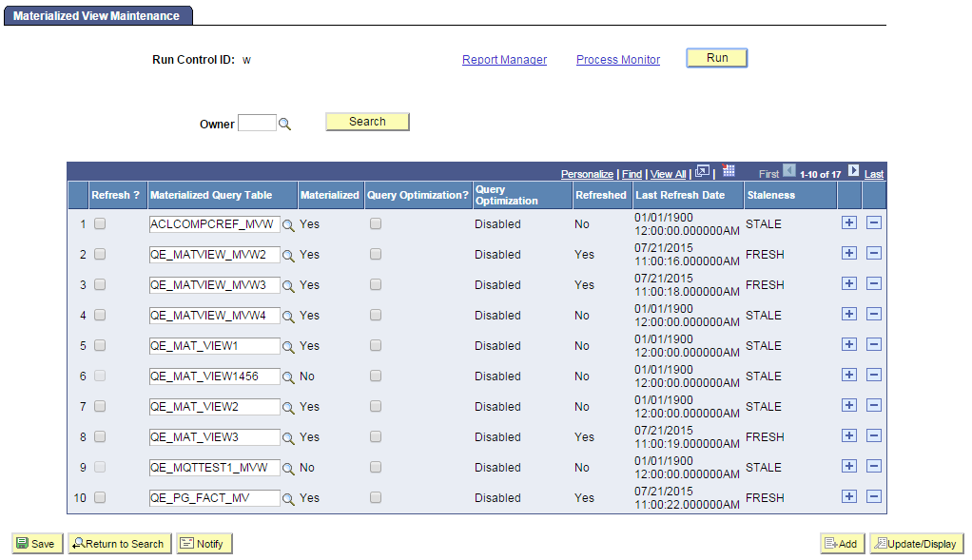Click the Update/Display button

tap(916, 544)
